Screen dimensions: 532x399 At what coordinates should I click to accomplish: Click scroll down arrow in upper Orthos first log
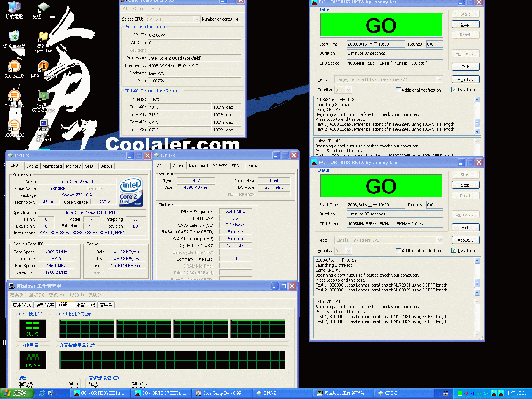coord(477,132)
